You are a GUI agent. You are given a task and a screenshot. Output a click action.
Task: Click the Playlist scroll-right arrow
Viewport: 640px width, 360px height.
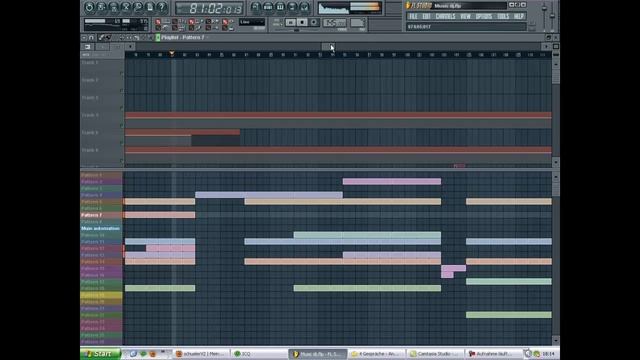coord(546,47)
